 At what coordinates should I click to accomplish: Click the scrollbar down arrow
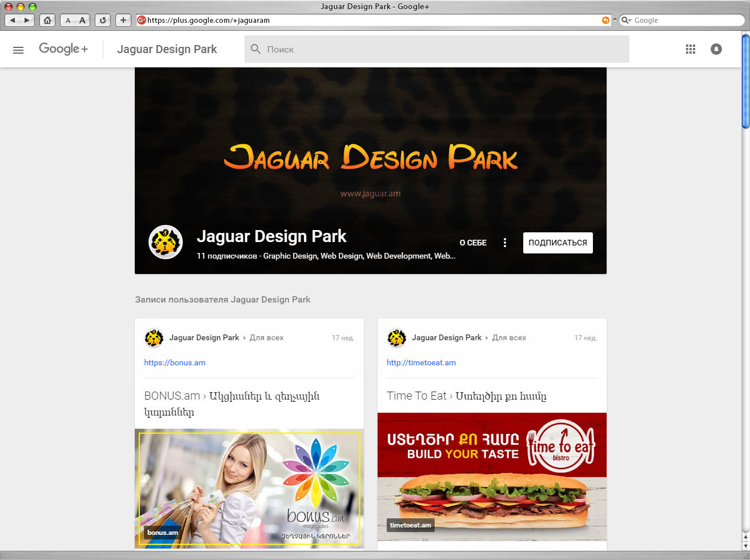pos(745,546)
